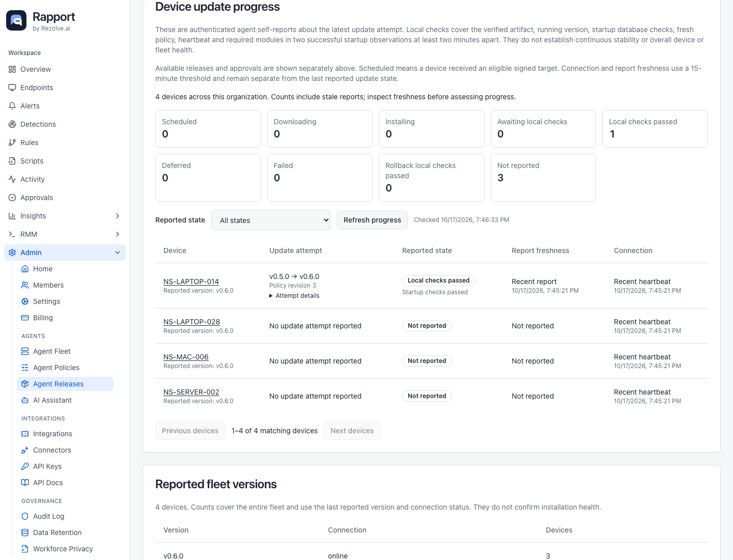Click the Agent Policies sliders icon
The image size is (733, 560).
tap(25, 368)
